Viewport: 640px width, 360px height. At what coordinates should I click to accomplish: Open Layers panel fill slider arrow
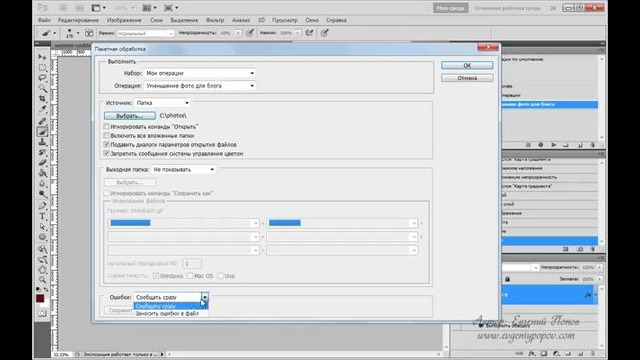(x=599, y=279)
